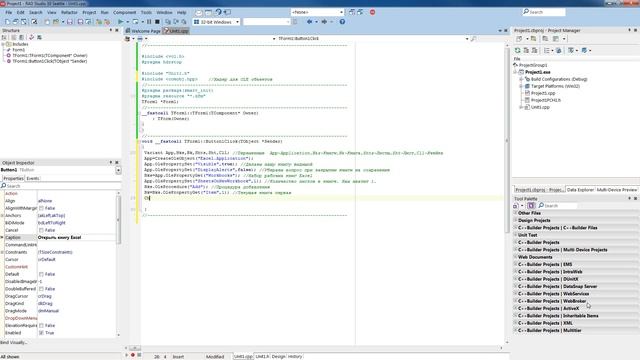Viewport: 640px width, 360px height.
Task: Toggle the ElevationRequired property checkbox
Action: coord(41,326)
